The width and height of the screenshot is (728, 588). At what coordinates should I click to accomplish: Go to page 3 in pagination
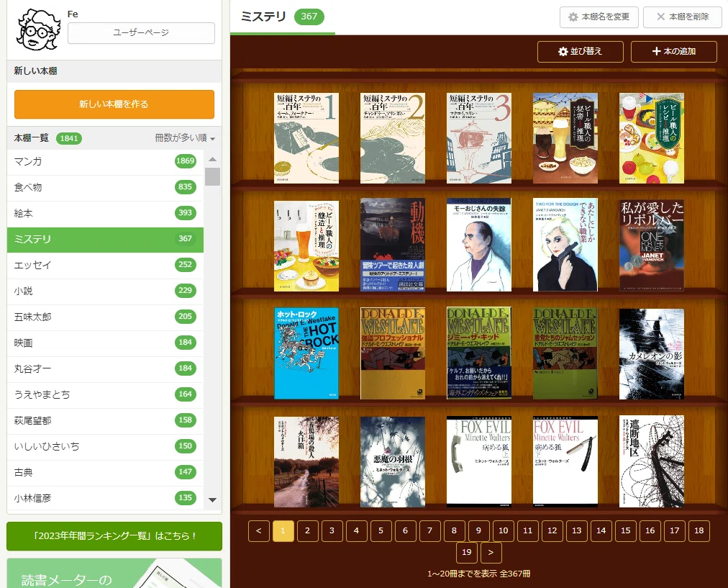[x=332, y=531]
